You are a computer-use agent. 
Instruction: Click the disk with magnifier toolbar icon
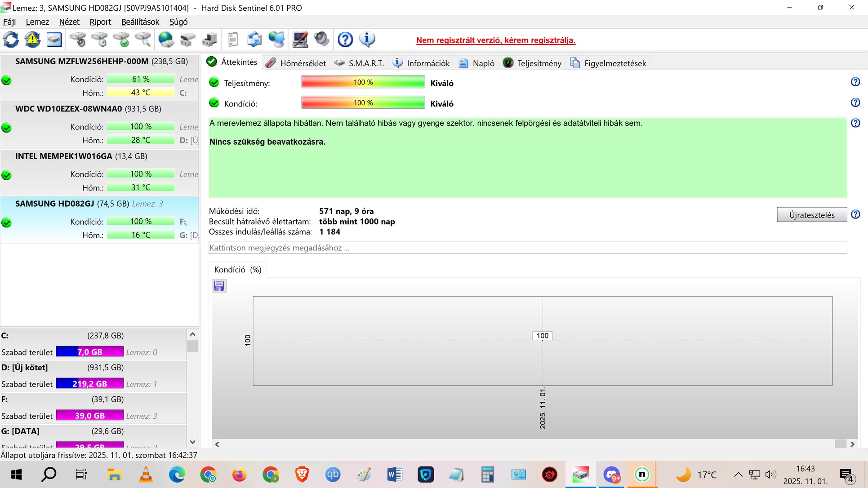pos(143,40)
